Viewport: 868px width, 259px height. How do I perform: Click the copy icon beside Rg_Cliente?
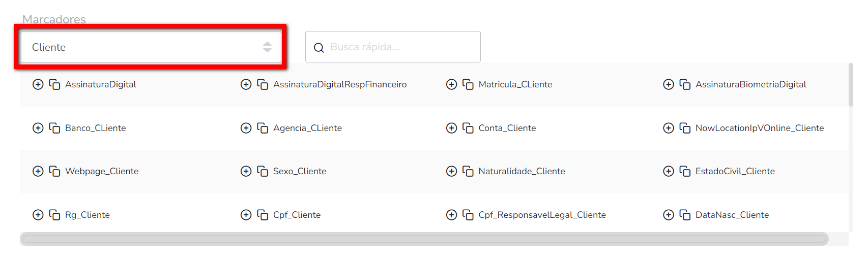coord(54,215)
